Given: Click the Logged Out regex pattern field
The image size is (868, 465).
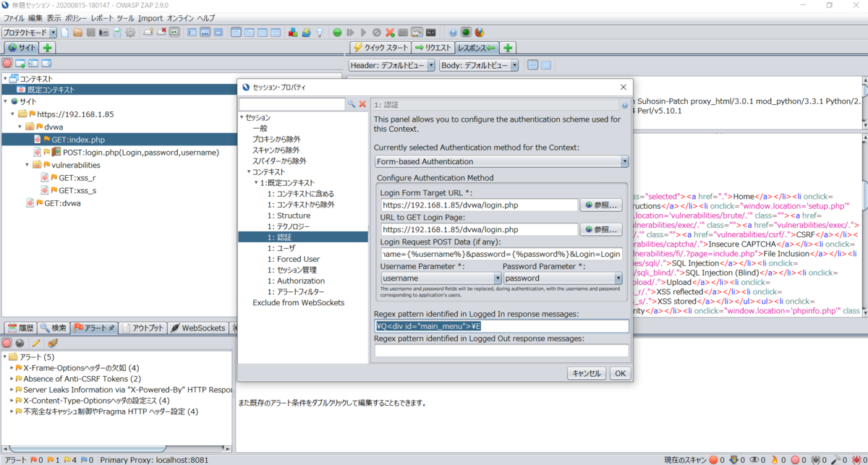Looking at the screenshot, I should click(501, 351).
